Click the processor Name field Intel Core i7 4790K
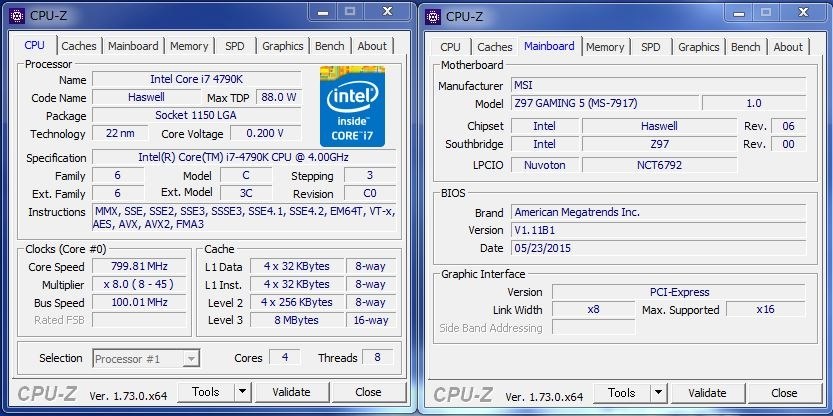This screenshot has width=833, height=416. 197,79
